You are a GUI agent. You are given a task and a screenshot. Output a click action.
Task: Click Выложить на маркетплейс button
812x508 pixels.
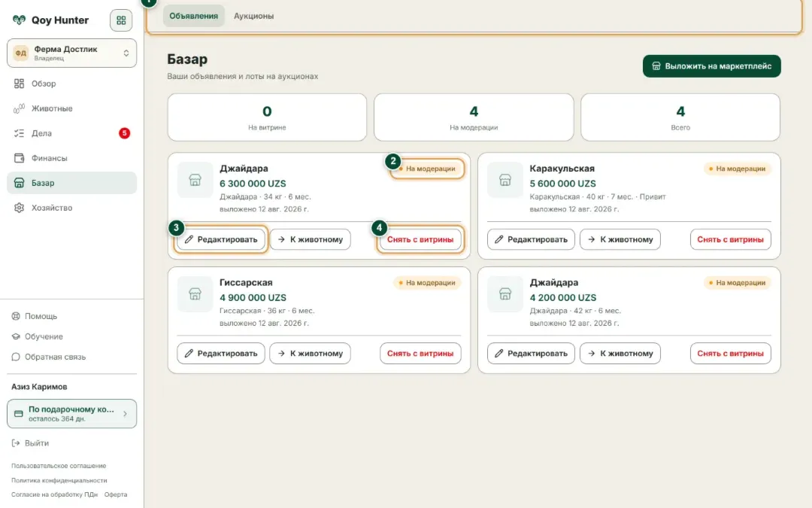[711, 66]
